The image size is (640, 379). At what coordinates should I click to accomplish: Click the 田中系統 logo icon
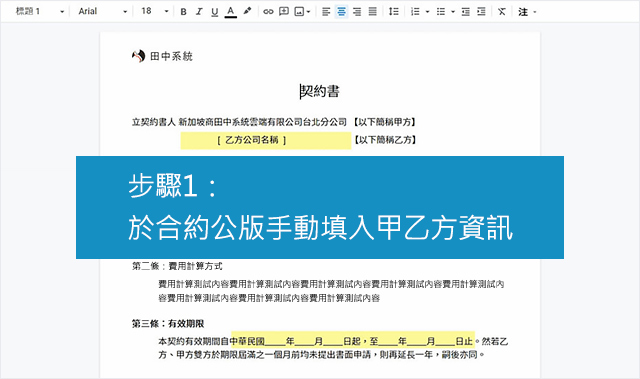(138, 56)
